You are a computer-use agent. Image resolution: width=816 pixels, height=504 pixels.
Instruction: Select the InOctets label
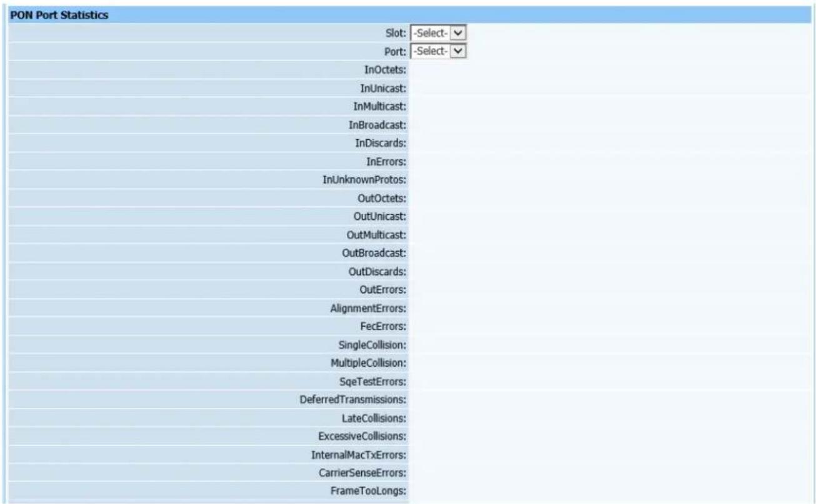(x=386, y=70)
